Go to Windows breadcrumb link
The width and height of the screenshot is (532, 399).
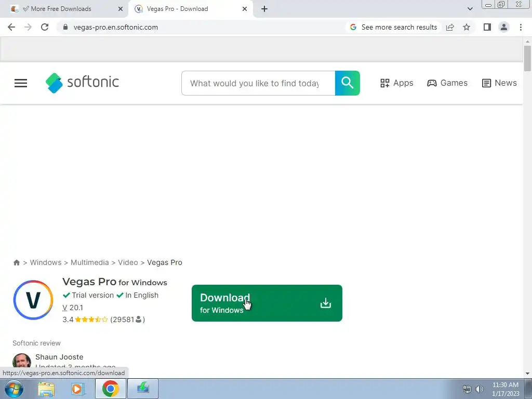(x=46, y=262)
